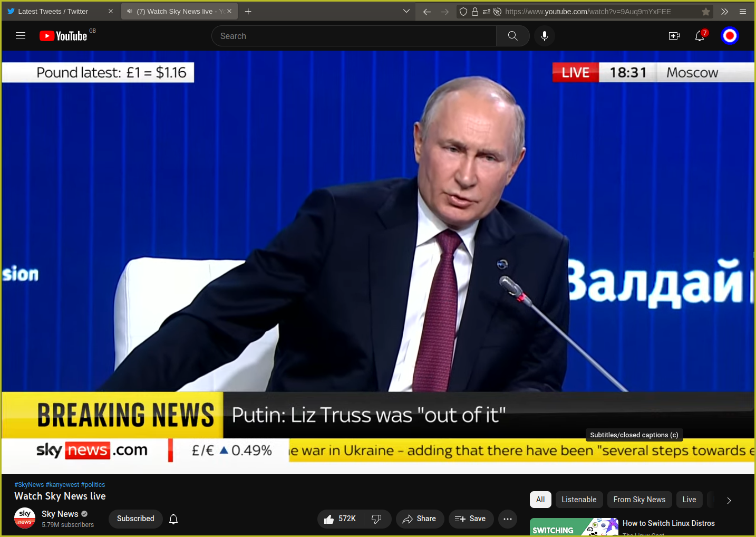Open the site permissions icon in address bar
The image size is (756, 537).
[x=487, y=12]
